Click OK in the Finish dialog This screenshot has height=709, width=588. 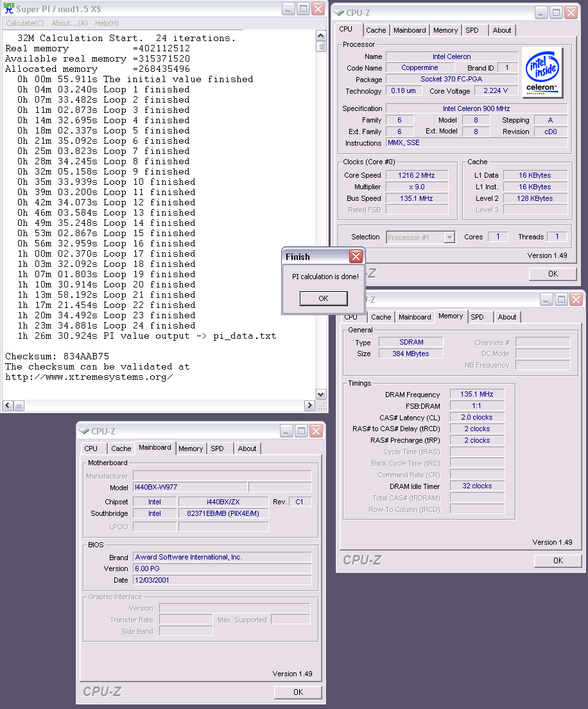(324, 298)
